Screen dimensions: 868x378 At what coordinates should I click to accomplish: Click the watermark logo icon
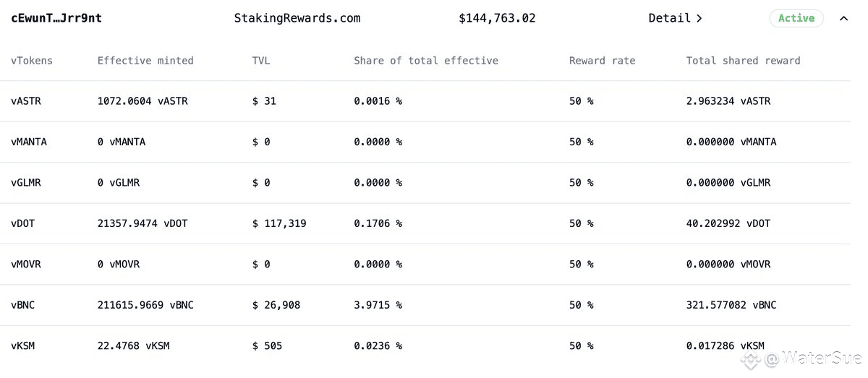pos(752,359)
